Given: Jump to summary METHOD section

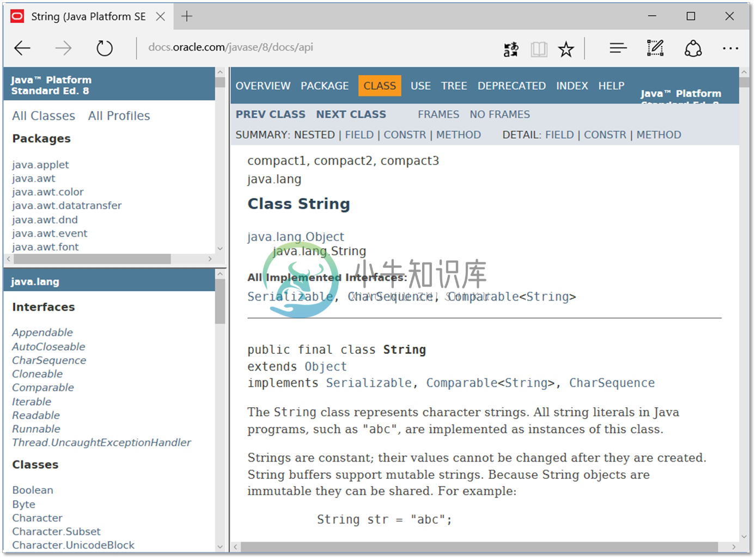Looking at the screenshot, I should click(459, 135).
